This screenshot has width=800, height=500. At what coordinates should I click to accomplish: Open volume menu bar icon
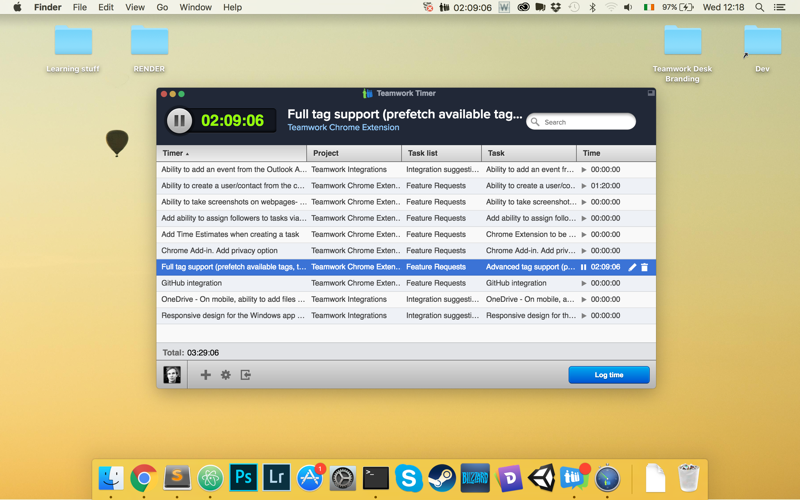[629, 7]
